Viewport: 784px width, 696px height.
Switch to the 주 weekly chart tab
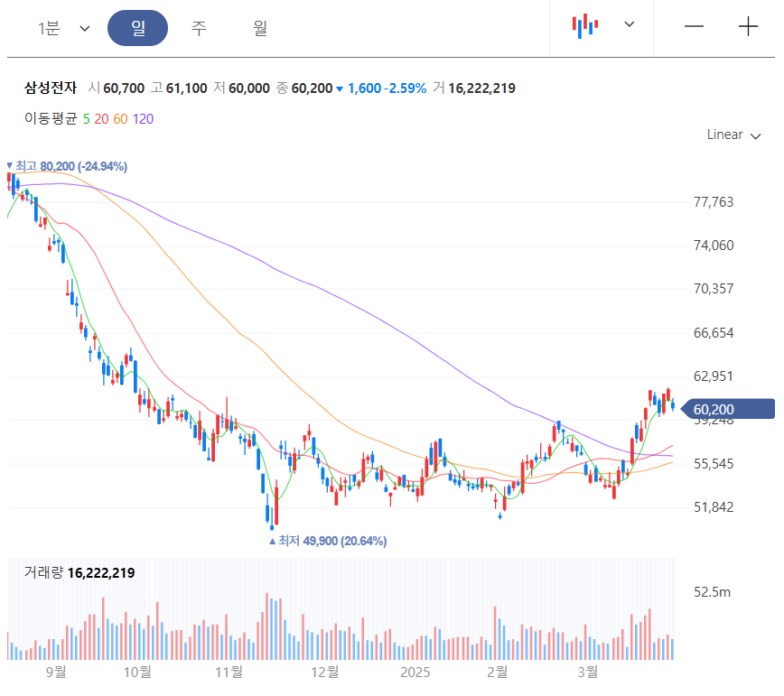pyautogui.click(x=199, y=28)
